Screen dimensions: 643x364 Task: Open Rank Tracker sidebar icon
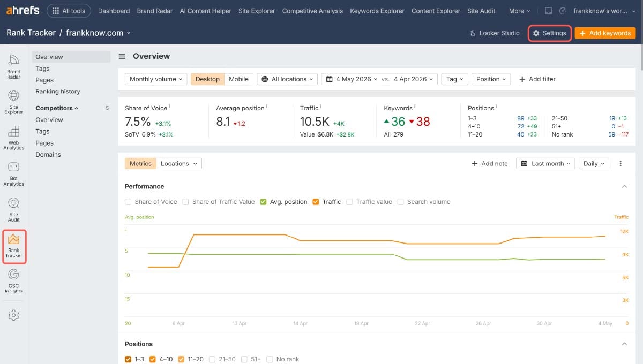[x=14, y=246]
